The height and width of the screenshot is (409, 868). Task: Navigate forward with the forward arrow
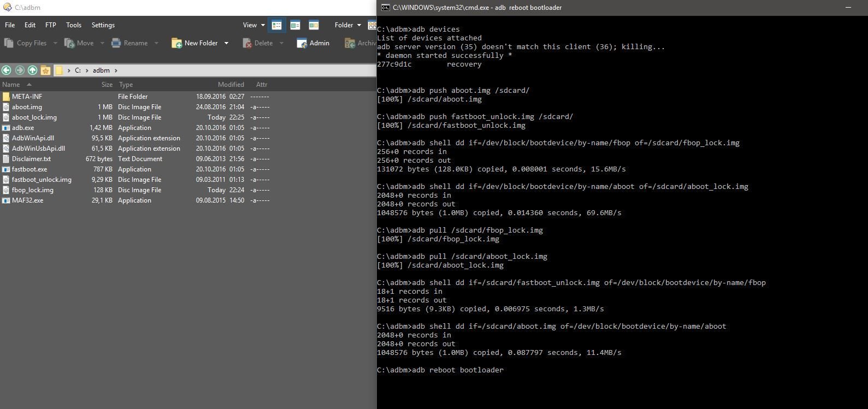pos(20,70)
